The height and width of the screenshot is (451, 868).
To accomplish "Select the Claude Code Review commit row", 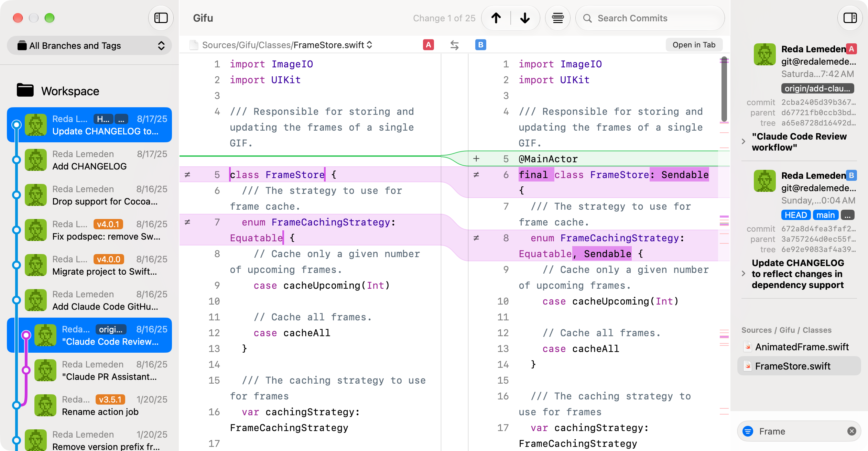I will (x=89, y=335).
